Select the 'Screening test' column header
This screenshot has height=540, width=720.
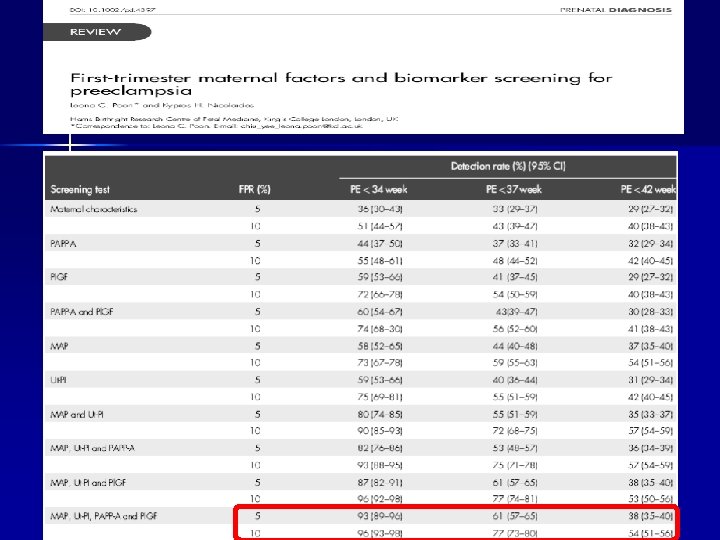[80, 190]
